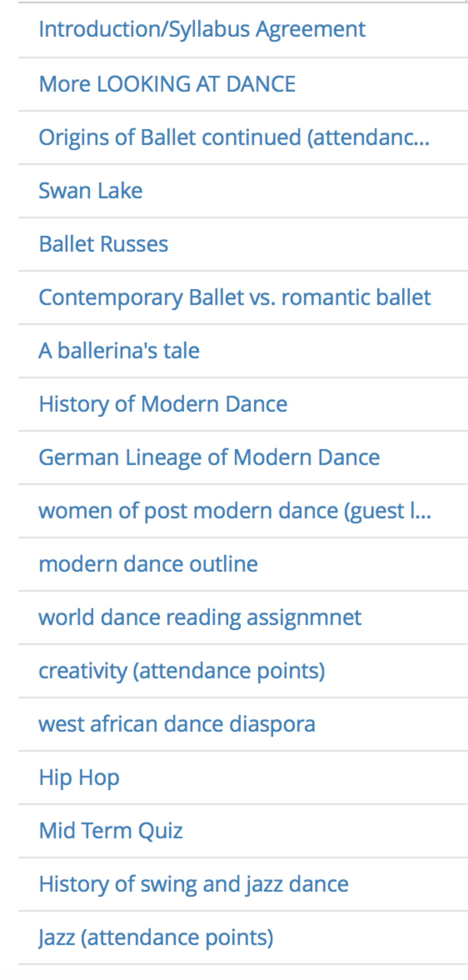The height and width of the screenshot is (980, 468).
Task: Open More LOOKING AT DANCE assignment
Action: click(x=167, y=84)
